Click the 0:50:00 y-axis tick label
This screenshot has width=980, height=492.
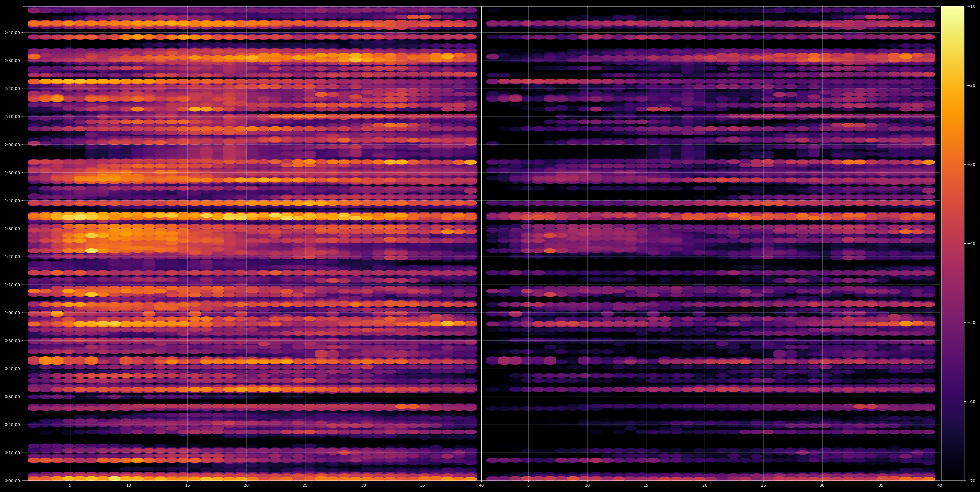coord(12,340)
